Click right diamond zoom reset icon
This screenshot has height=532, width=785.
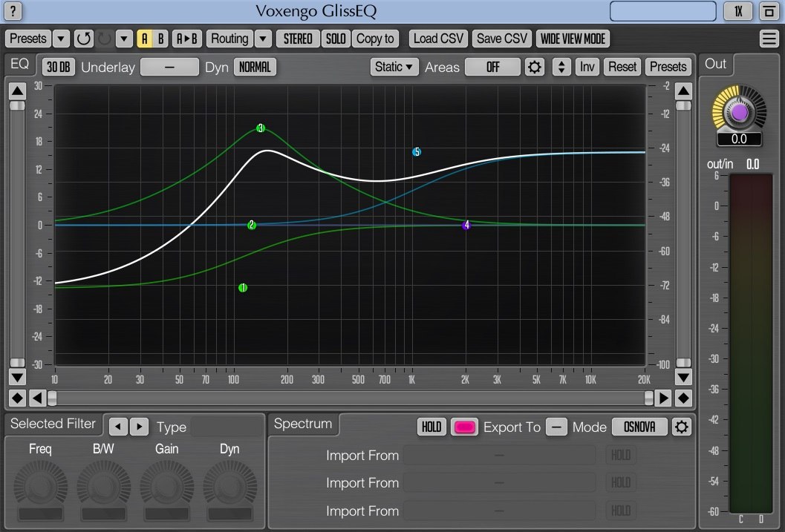[683, 398]
